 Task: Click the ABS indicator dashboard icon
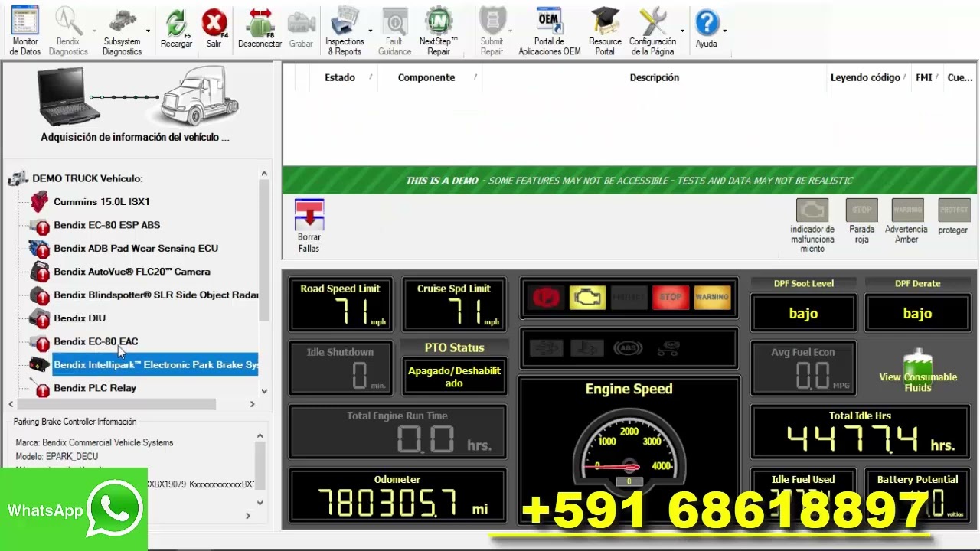[628, 349]
